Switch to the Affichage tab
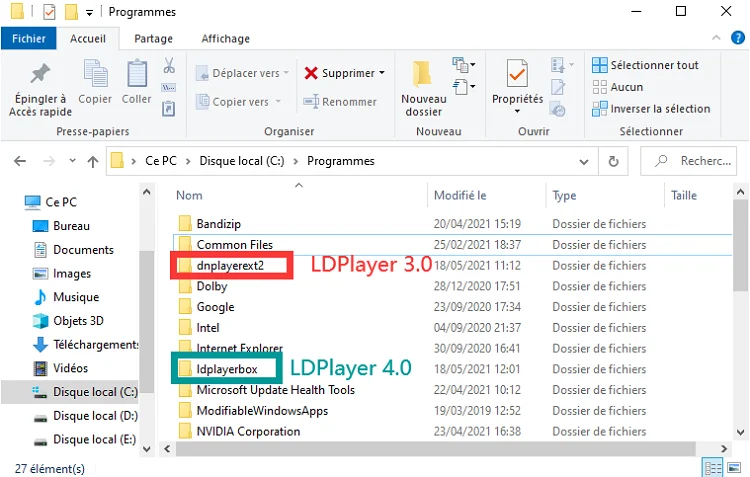Screen dimensions: 750x477 225,38
